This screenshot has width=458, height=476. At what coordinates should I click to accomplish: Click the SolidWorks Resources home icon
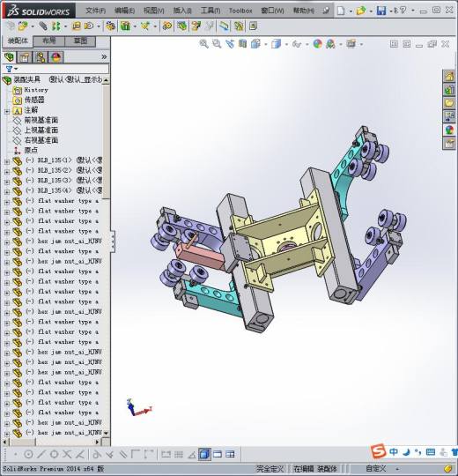[449, 76]
